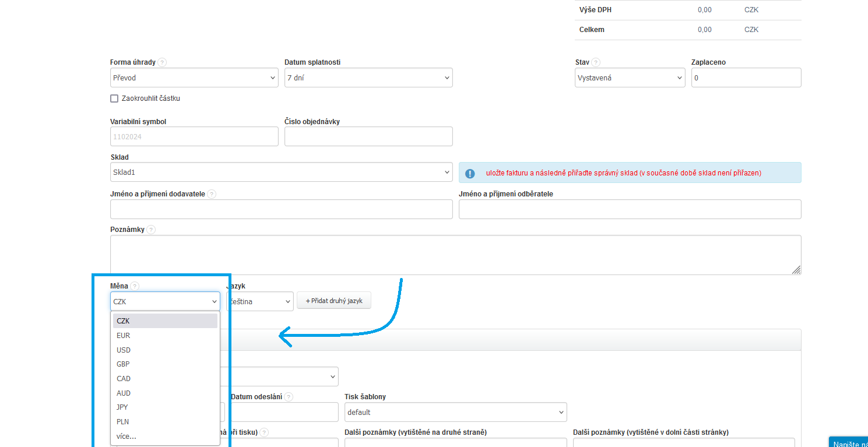Show the help tooltip for Měna
This screenshot has width=868, height=447.
click(135, 286)
